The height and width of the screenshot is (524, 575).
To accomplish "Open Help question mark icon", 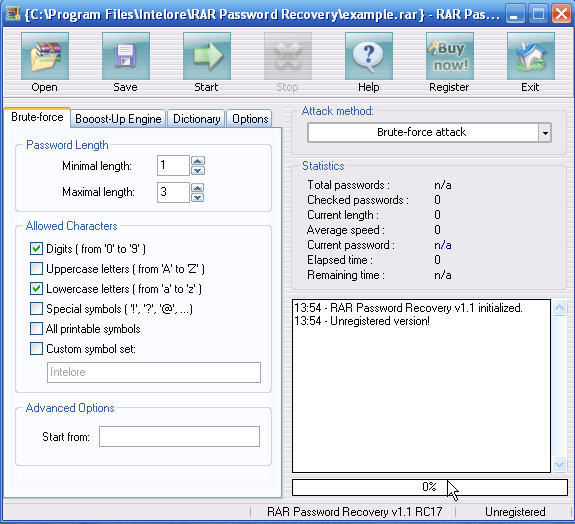I will click(369, 56).
